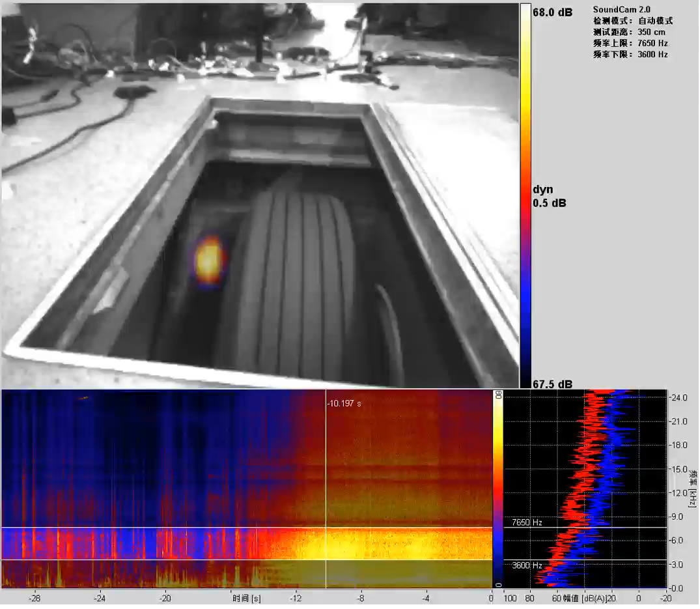
Task: Select the 7650 Hz upper frequency line
Action: pyautogui.click(x=247, y=528)
